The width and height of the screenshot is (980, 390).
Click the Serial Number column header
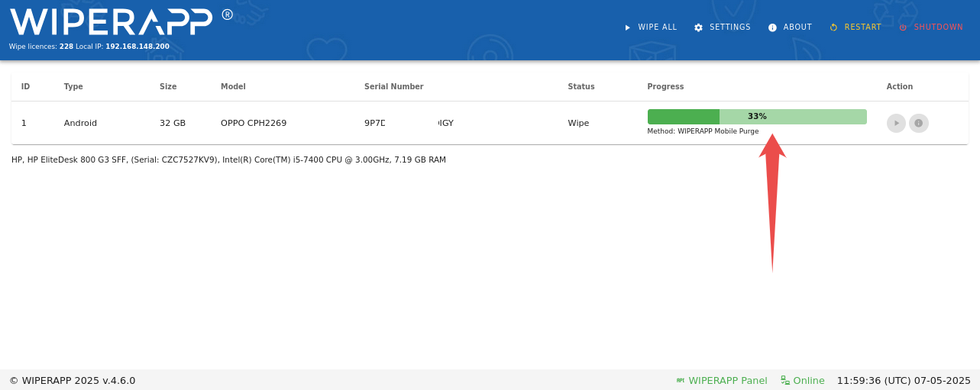pos(393,87)
